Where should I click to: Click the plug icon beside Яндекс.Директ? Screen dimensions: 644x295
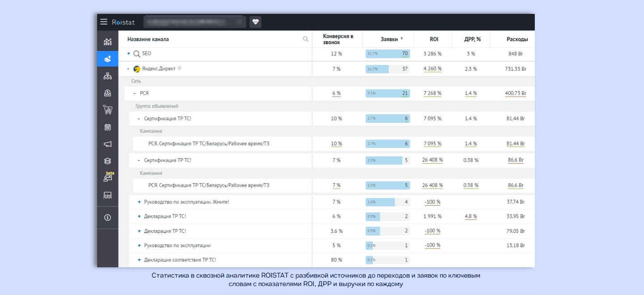pos(180,69)
